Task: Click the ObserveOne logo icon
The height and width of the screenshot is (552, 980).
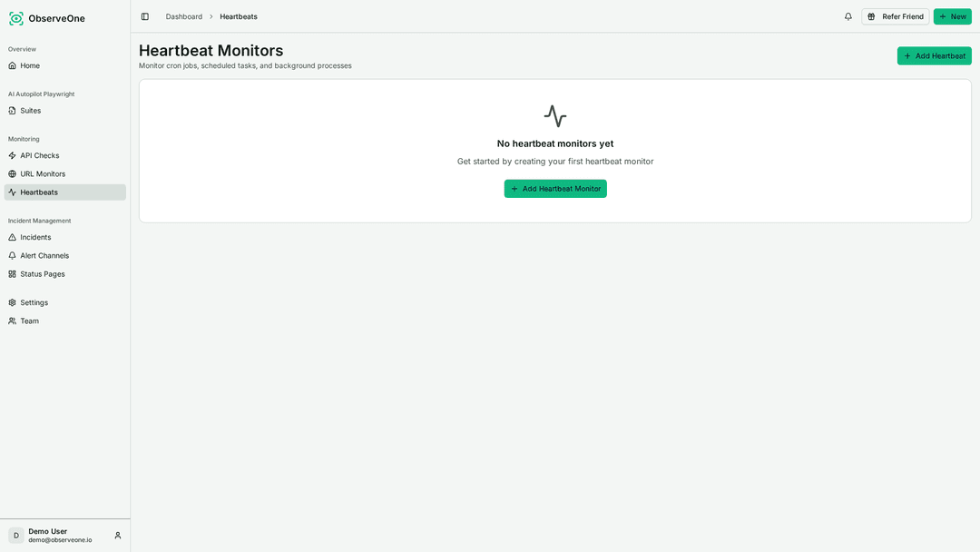Action: pyautogui.click(x=16, y=19)
